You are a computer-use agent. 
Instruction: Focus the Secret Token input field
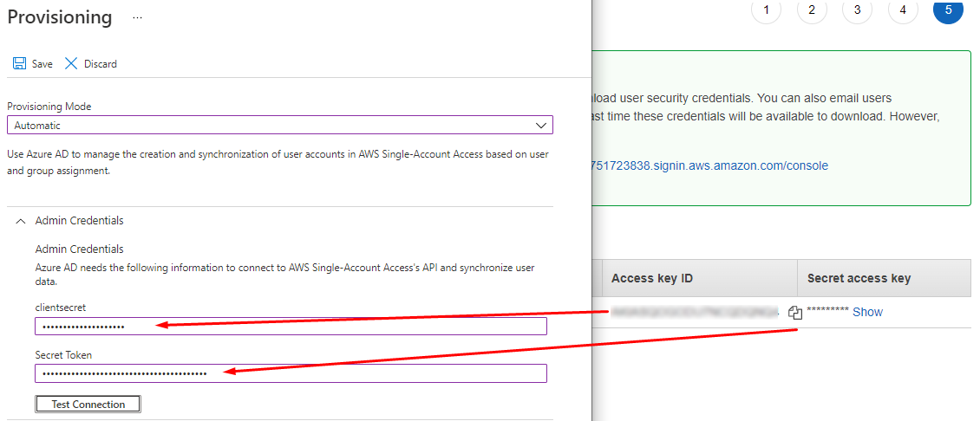291,373
